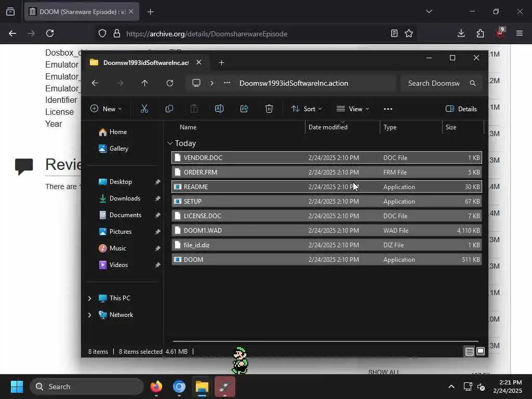Expand This PC in navigation pane
This screenshot has height=399, width=532.
click(x=89, y=298)
